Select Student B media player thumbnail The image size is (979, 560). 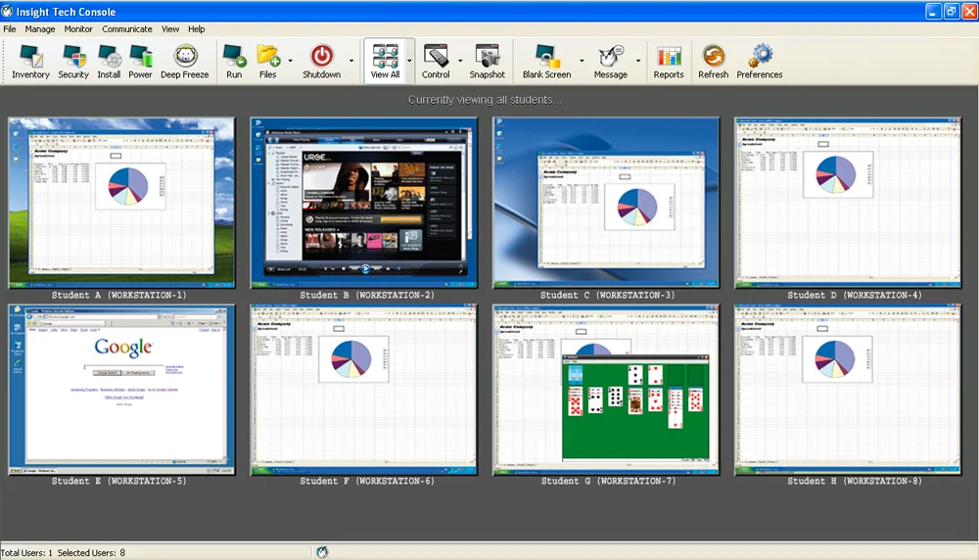coord(364,203)
